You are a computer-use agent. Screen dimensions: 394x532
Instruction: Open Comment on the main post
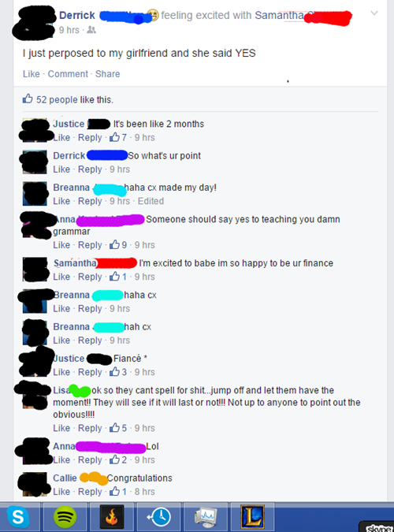click(68, 74)
